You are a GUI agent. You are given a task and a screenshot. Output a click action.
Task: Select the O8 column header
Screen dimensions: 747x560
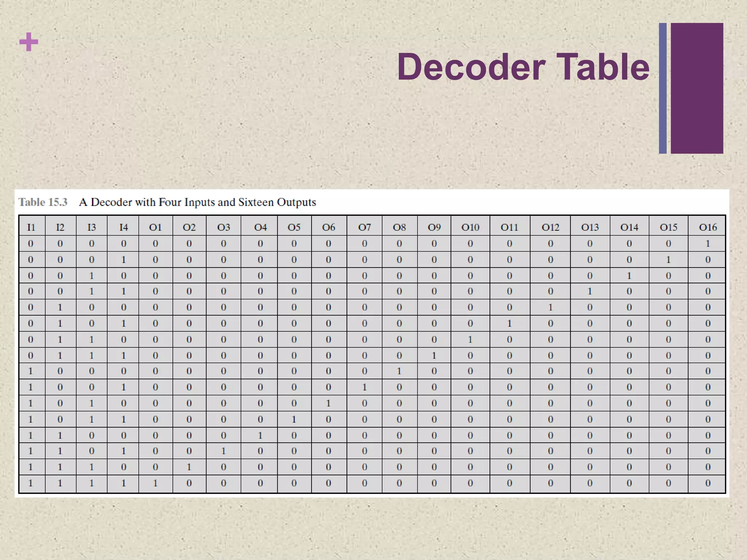tap(399, 227)
